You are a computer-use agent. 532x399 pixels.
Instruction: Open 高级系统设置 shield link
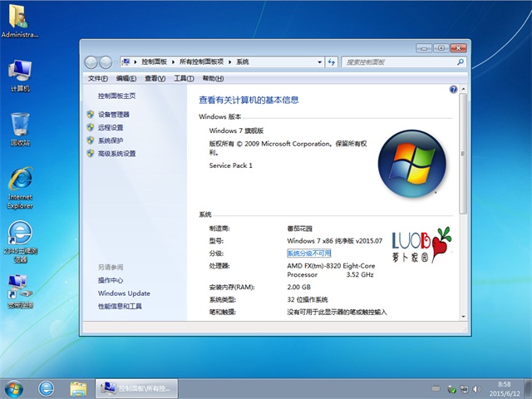(x=116, y=154)
